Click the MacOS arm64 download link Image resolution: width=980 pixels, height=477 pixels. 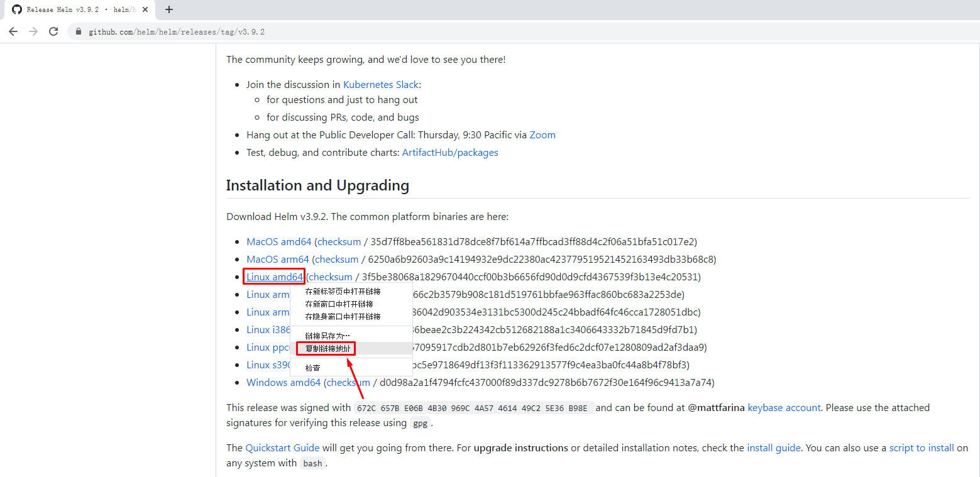click(278, 259)
